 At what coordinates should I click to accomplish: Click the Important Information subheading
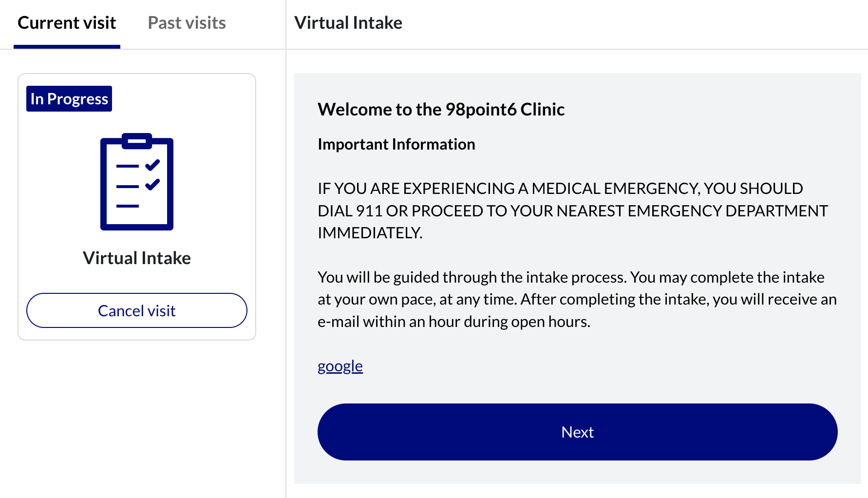tap(396, 144)
